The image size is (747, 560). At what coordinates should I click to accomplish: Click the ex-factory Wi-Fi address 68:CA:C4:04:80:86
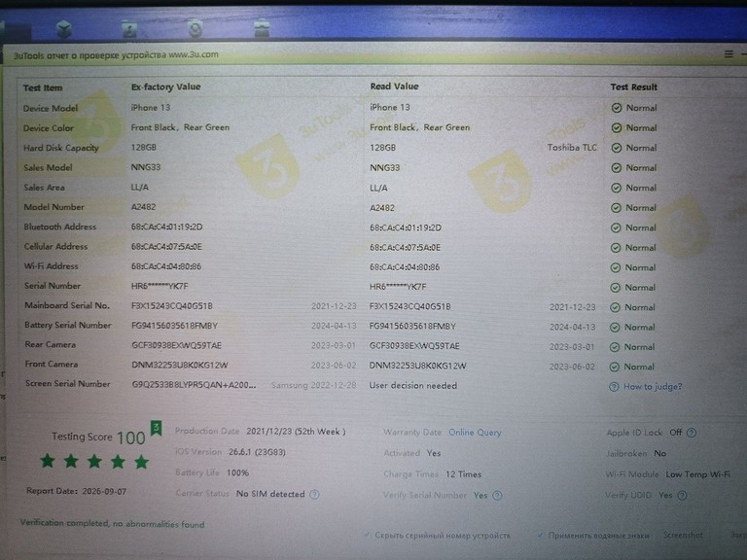pyautogui.click(x=166, y=266)
